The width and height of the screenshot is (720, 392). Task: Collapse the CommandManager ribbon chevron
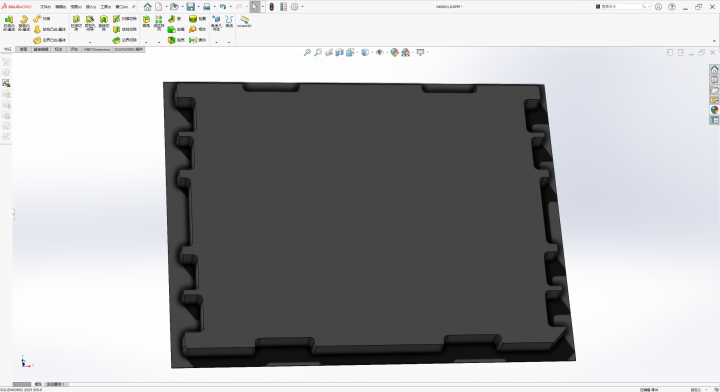click(x=714, y=41)
